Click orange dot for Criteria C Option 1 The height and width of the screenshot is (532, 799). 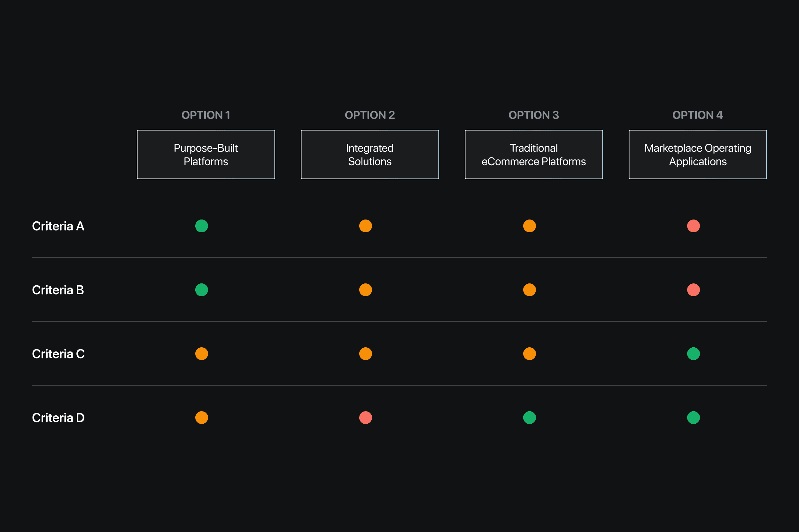tap(202, 353)
